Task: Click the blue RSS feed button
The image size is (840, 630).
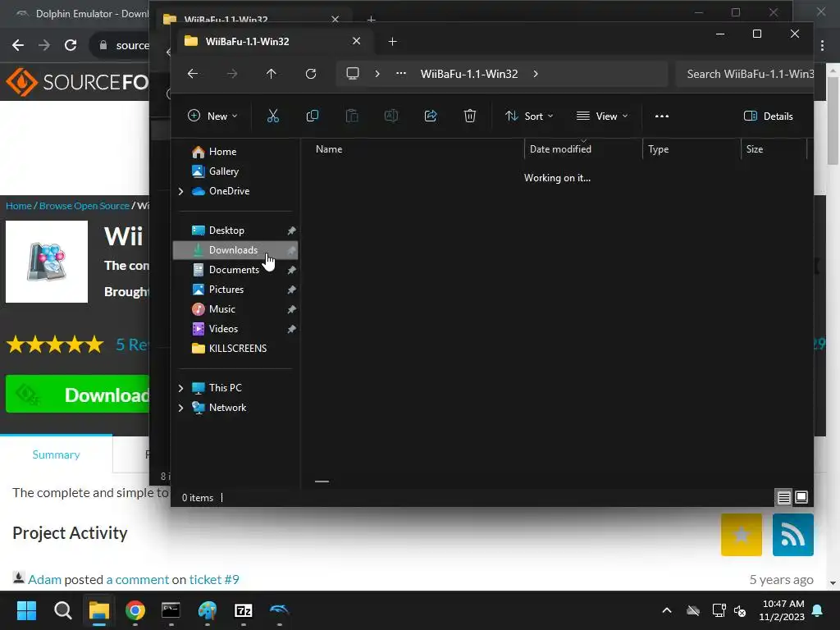Action: (x=793, y=535)
